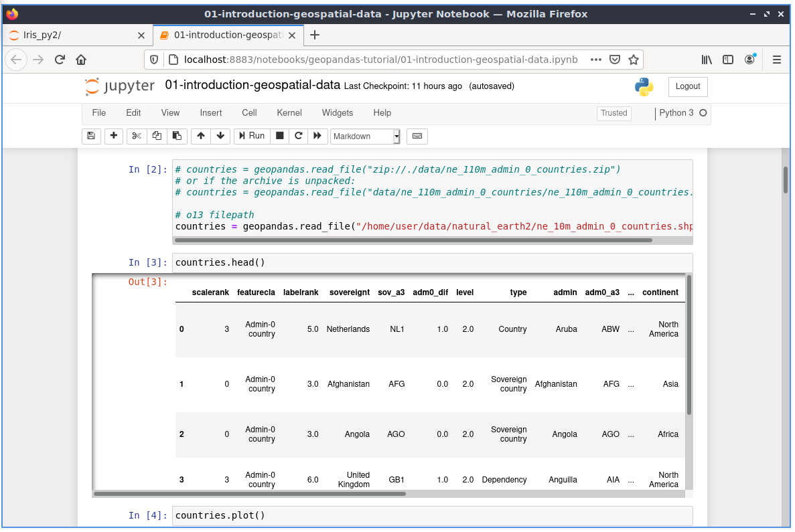Click the Trusted notebook indicator
The image size is (795, 532).
[x=615, y=114]
